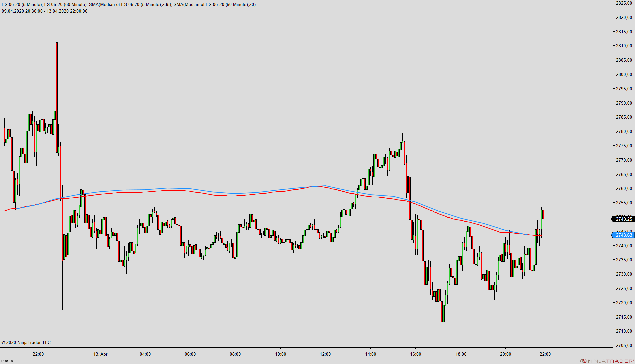635x364 pixels.
Task: Click the 2800,00 price axis label
Action: point(624,74)
